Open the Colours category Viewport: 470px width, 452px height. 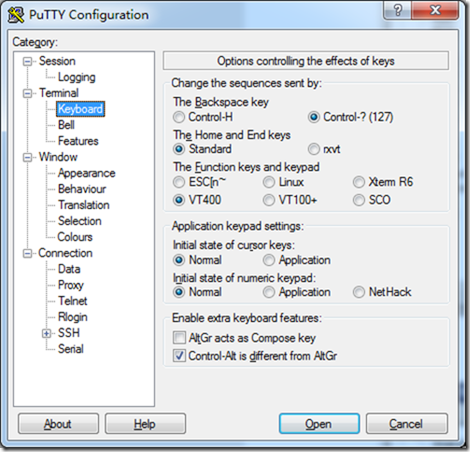pyautogui.click(x=75, y=237)
